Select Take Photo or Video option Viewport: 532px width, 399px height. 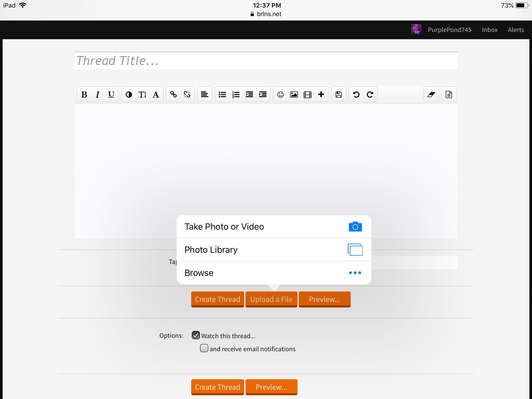274,227
